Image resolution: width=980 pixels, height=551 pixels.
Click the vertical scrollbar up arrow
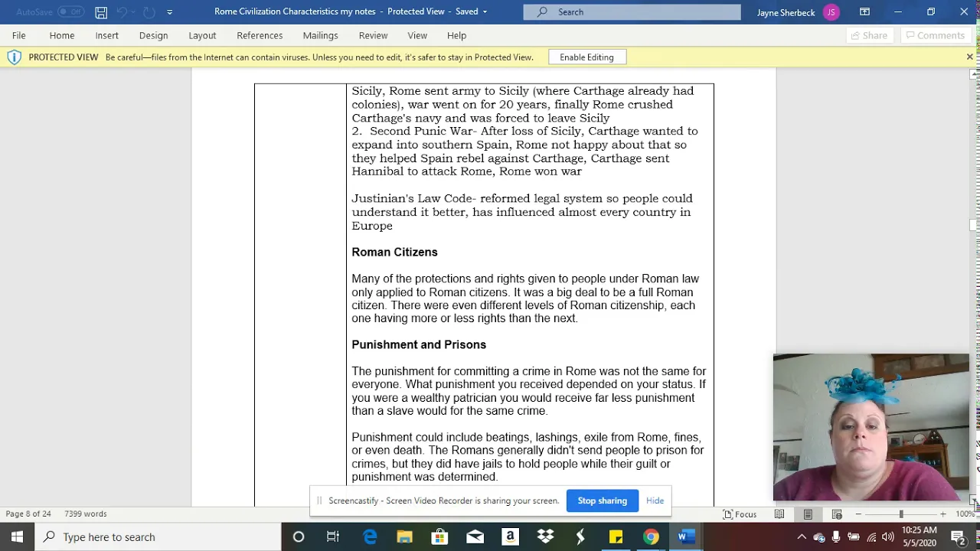click(x=974, y=74)
